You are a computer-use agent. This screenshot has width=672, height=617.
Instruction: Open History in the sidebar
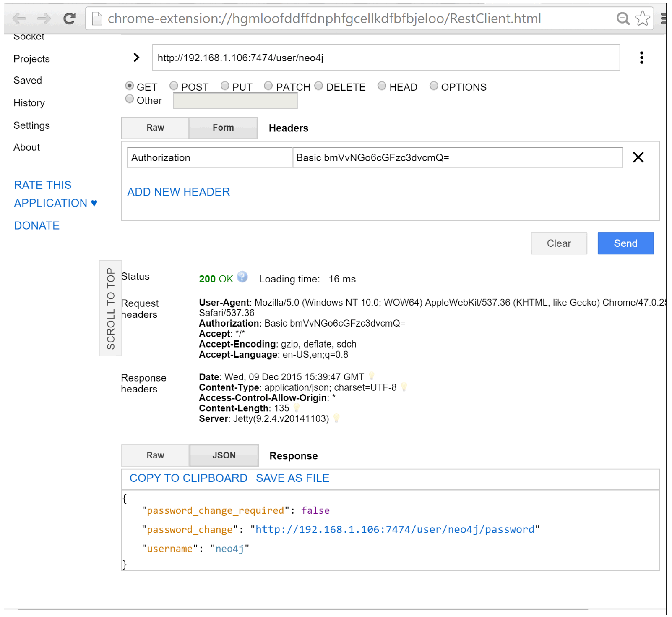coord(29,103)
